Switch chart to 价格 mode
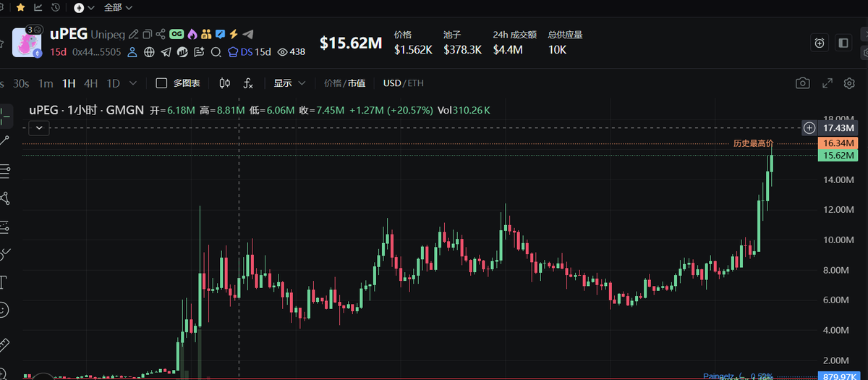 (333, 83)
